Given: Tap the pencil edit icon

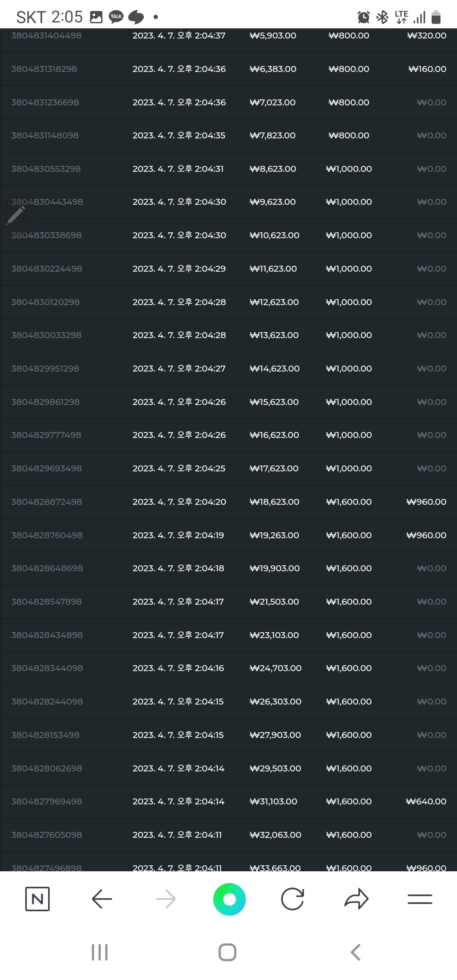Looking at the screenshot, I should [x=15, y=215].
